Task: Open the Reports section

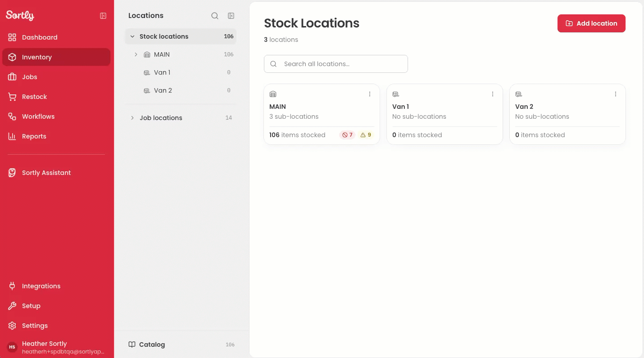Action: 56,136
